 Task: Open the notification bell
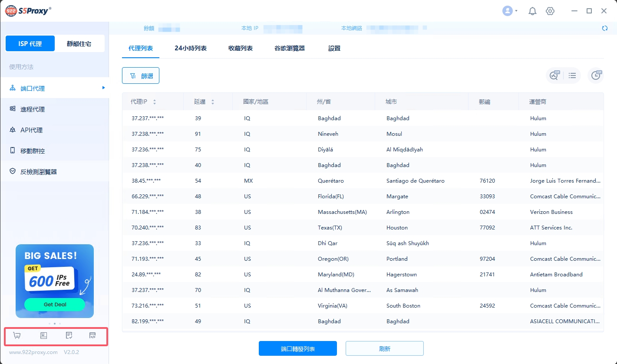click(x=532, y=11)
